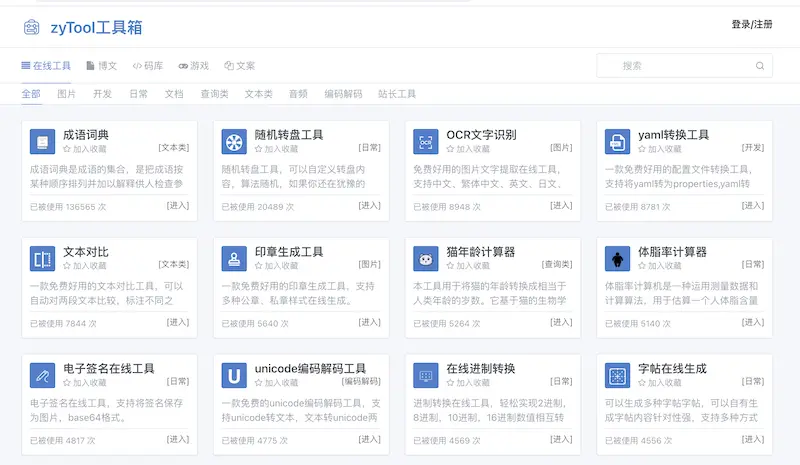Screen dimensions: 800x465
Task: Click the [查询类] tag on 猫年龄计算器
Action: click(557, 264)
